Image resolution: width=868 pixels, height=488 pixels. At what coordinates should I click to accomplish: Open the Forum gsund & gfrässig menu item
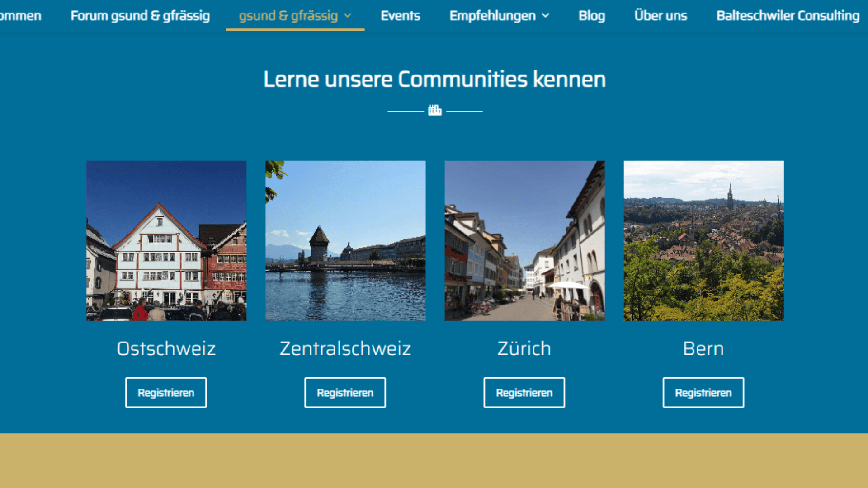pyautogui.click(x=140, y=16)
